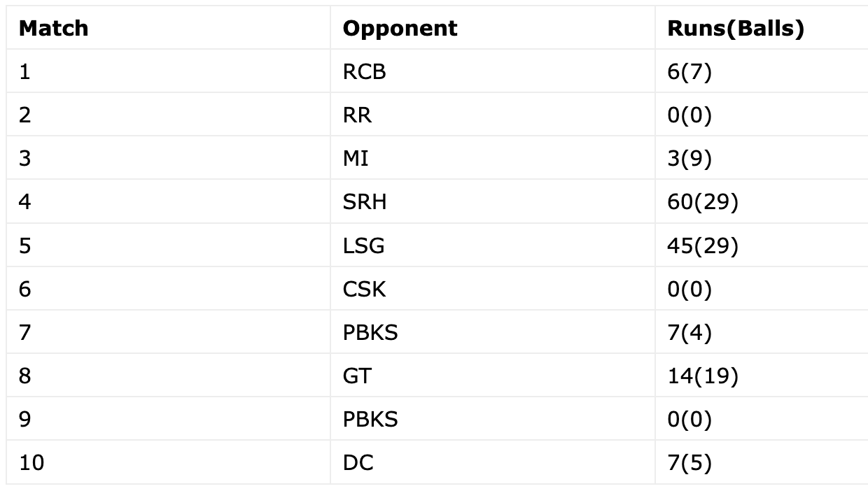Viewport: 868px width, 491px height.
Task: Click the 7(5) runs cell
Action: (x=762, y=462)
